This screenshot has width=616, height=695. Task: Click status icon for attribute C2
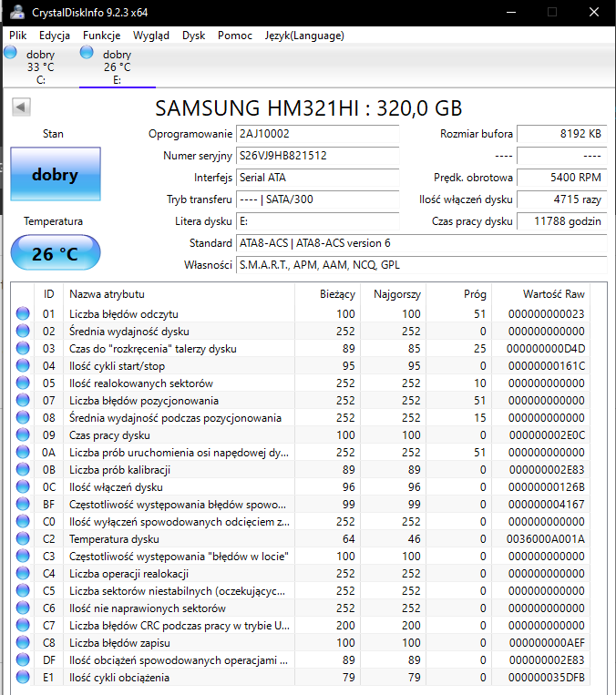(x=23, y=538)
